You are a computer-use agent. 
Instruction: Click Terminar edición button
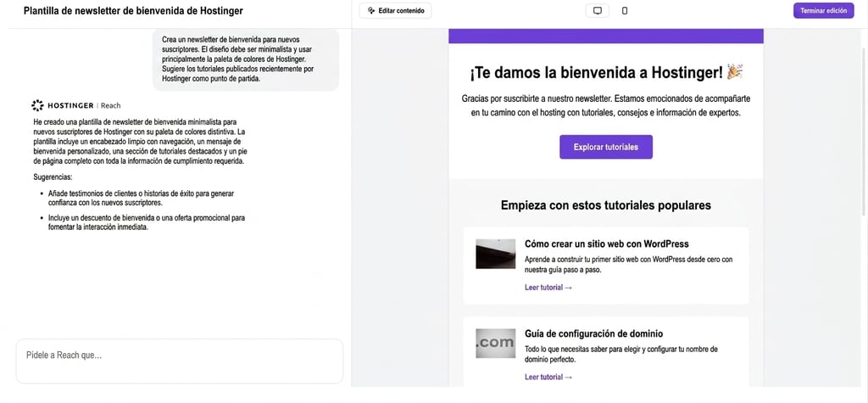point(823,10)
